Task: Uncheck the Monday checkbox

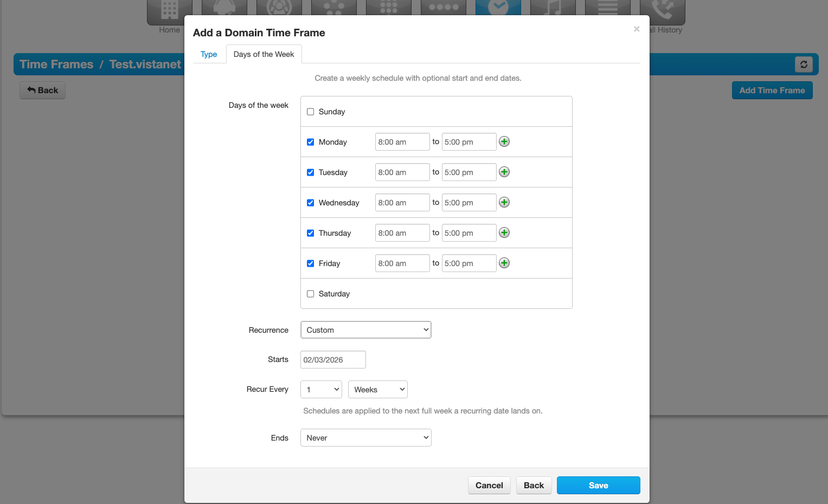Action: click(x=311, y=142)
